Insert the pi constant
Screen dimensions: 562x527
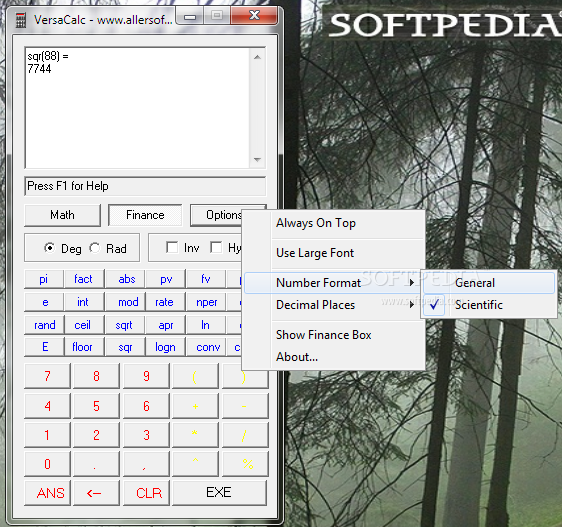44,279
